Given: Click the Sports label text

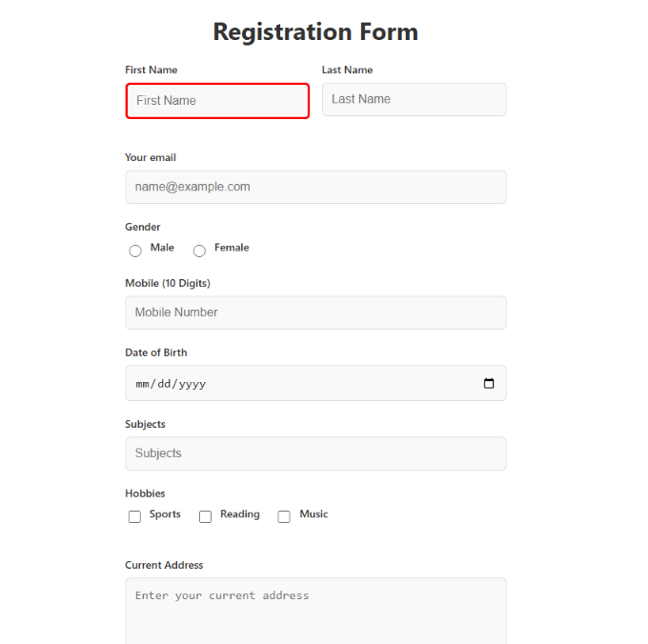Looking at the screenshot, I should point(165,514).
